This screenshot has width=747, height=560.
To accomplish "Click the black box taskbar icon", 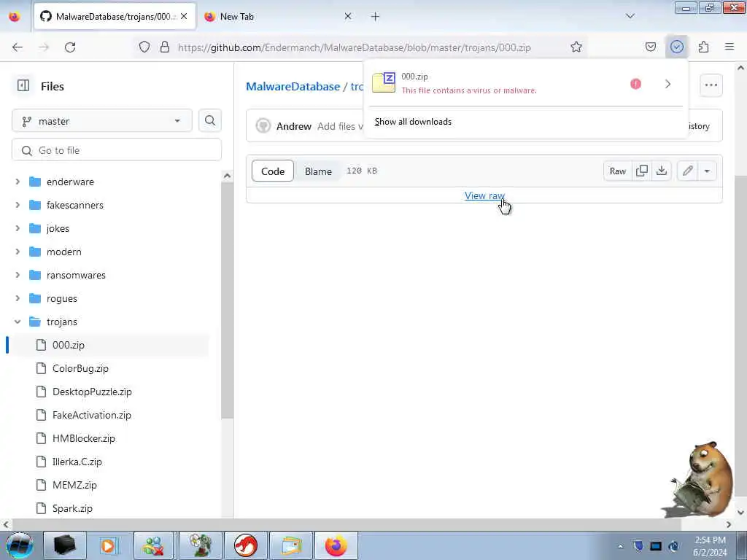I will [65, 545].
